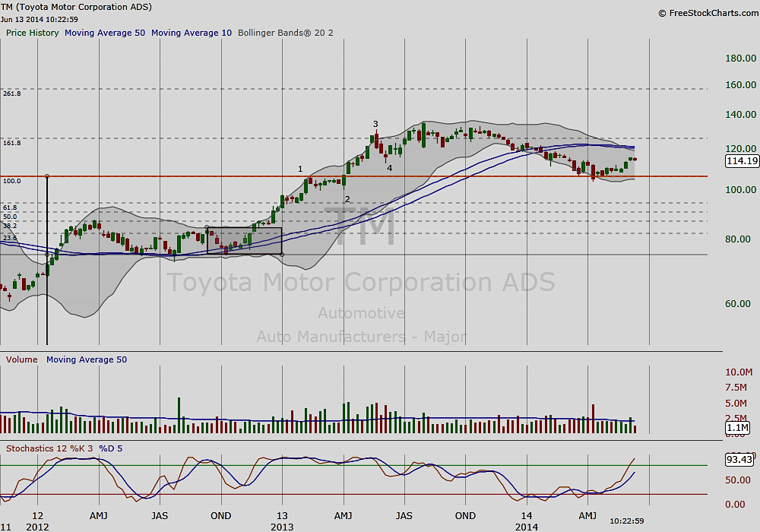Click the 50.0 Fibonacci level label
Viewport: 760px width, 532px height.
coord(10,217)
